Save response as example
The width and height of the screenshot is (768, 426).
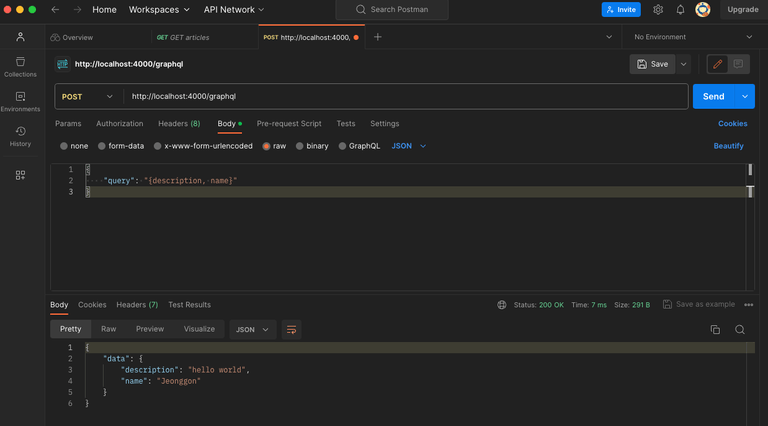coord(698,305)
